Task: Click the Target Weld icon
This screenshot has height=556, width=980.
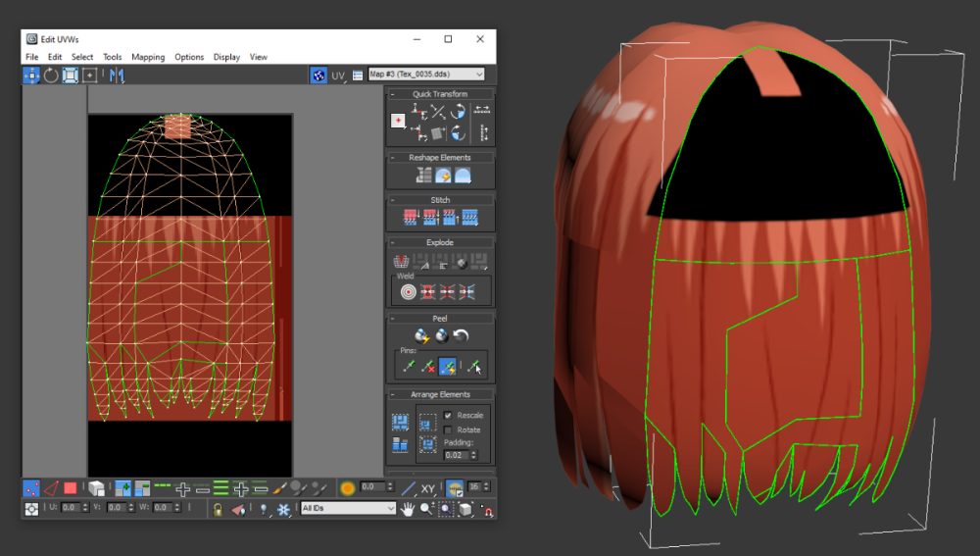Action: point(409,292)
